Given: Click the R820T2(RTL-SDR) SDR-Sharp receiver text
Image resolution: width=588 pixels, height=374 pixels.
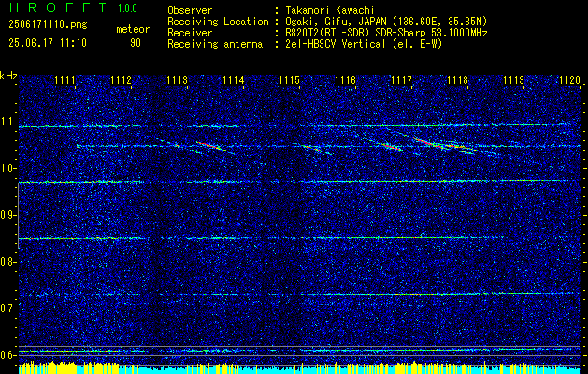Looking at the screenshot, I should pos(387,34).
